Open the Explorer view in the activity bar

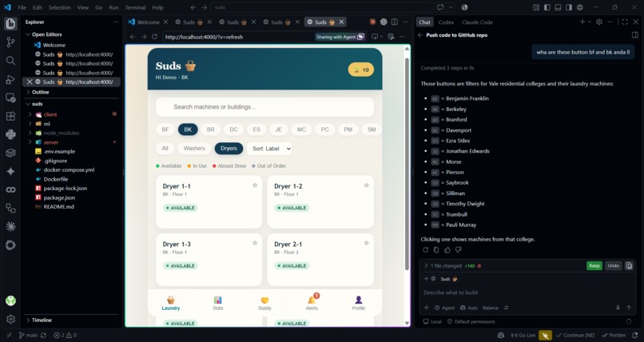tap(10, 23)
